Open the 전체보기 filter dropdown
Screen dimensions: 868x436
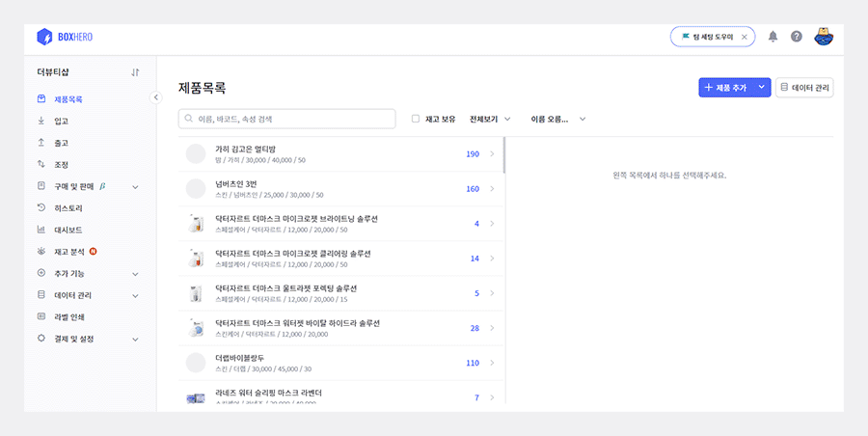490,119
